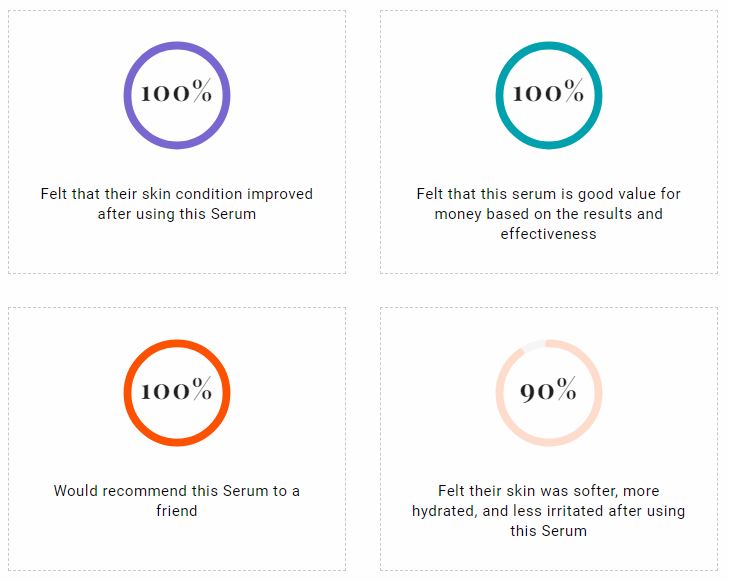Select the 90% figure inside the peach ring
Image resolution: width=729 pixels, height=582 pixels.
549,392
